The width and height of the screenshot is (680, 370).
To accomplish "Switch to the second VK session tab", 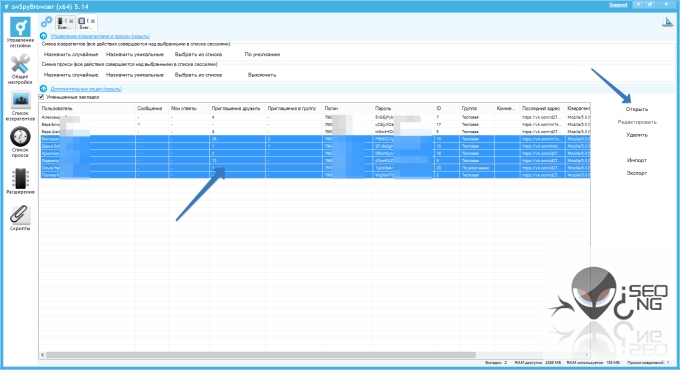I will tap(87, 23).
